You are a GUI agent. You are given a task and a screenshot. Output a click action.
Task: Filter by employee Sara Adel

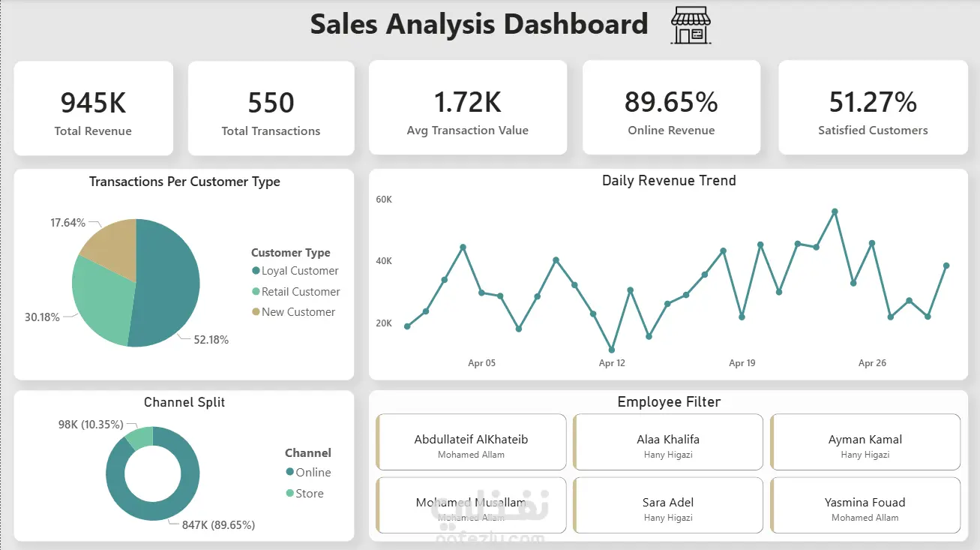click(668, 505)
